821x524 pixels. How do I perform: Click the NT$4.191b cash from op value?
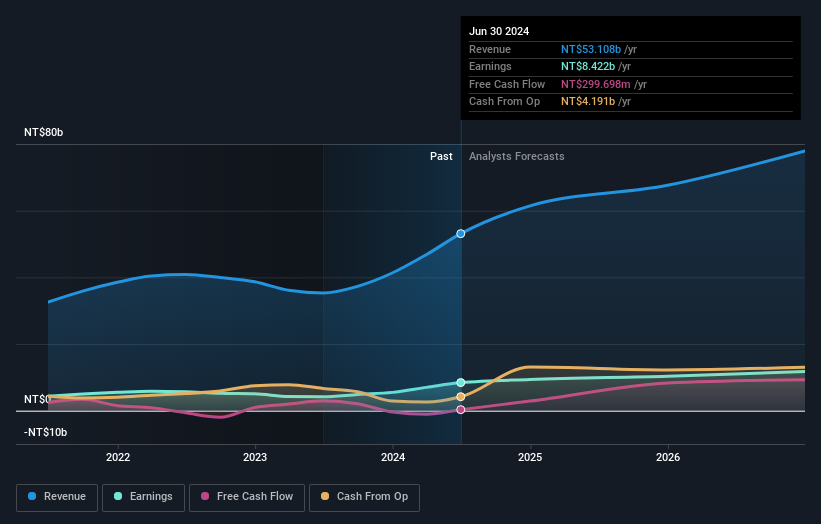tap(588, 102)
